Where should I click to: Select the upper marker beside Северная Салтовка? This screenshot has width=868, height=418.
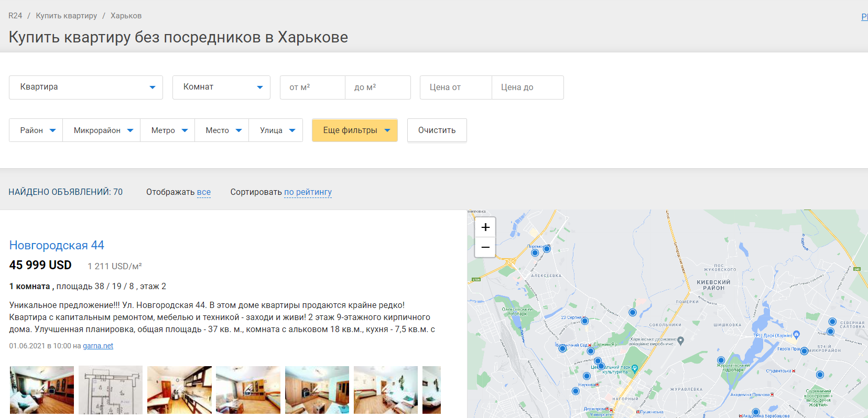click(x=832, y=322)
